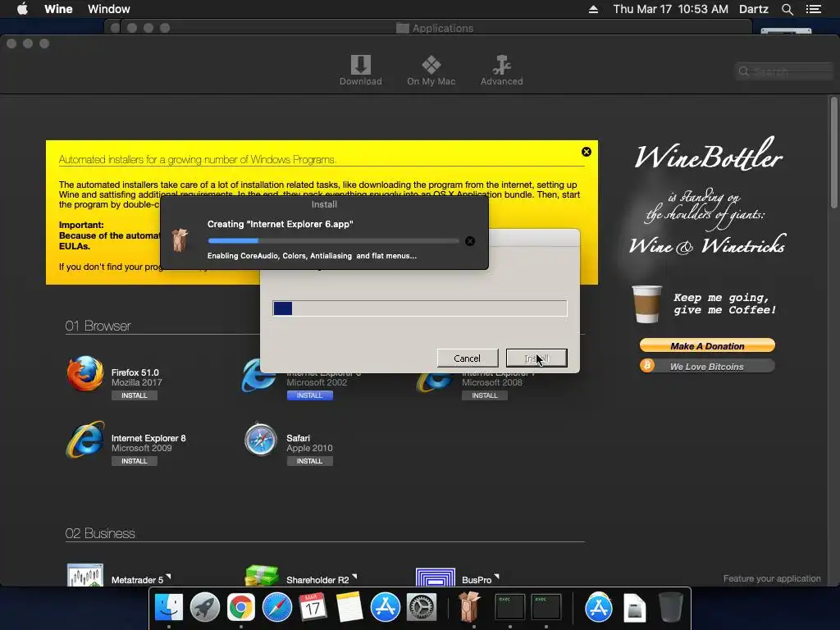Click the Shareholder R2 money icon
Image resolution: width=840 pixels, height=630 pixels.
tap(262, 575)
